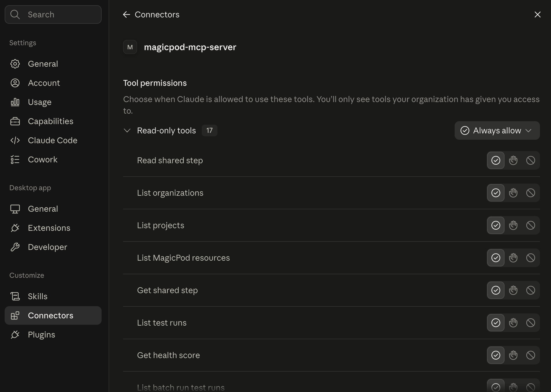551x392 pixels.
Task: Click in the Search input field
Action: [53, 14]
